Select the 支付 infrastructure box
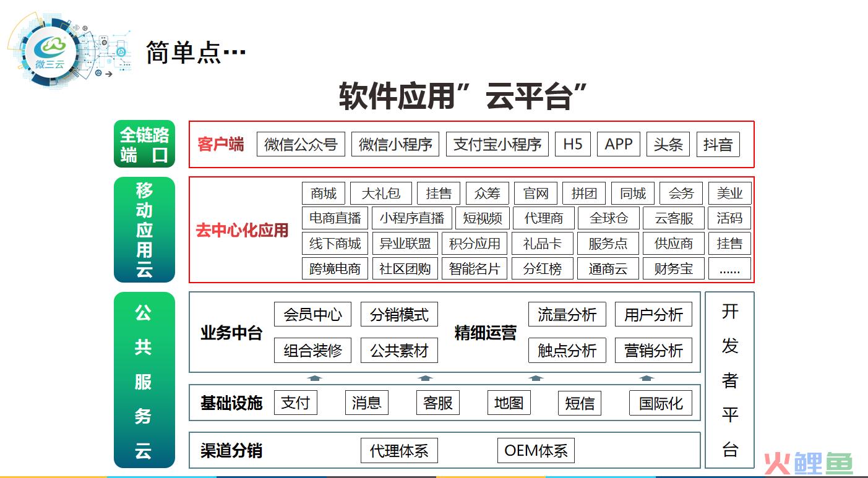This screenshot has width=868, height=478. pos(296,403)
